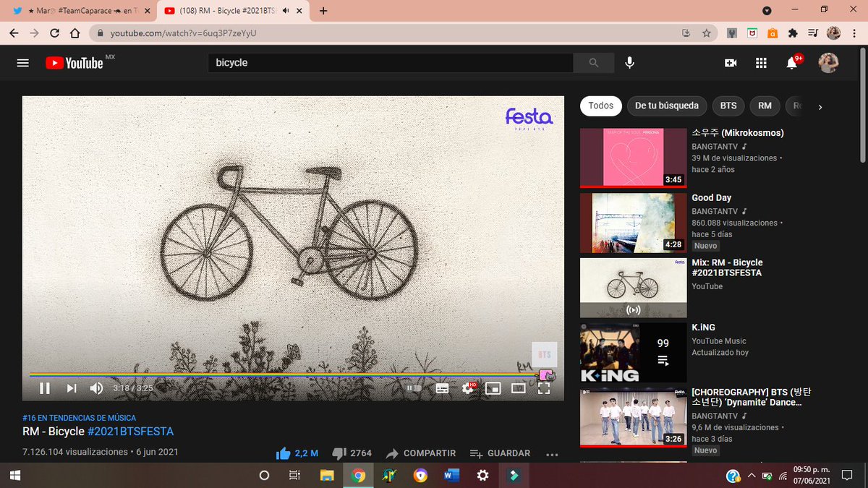
Task: Enter fullscreen mode
Action: [544, 388]
